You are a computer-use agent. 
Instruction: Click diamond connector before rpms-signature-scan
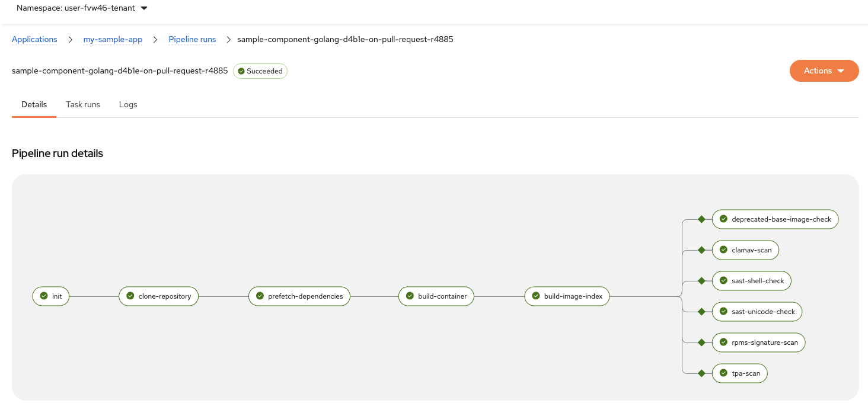(x=701, y=342)
